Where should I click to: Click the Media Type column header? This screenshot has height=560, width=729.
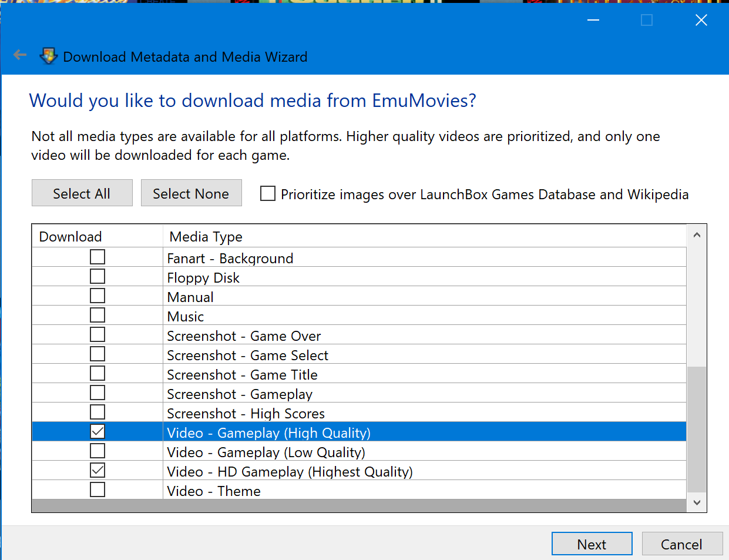425,236
